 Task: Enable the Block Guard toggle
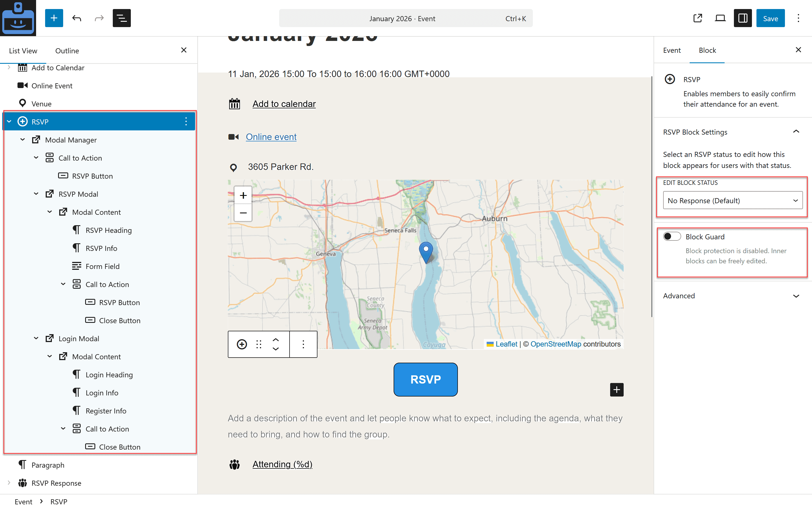coord(672,237)
